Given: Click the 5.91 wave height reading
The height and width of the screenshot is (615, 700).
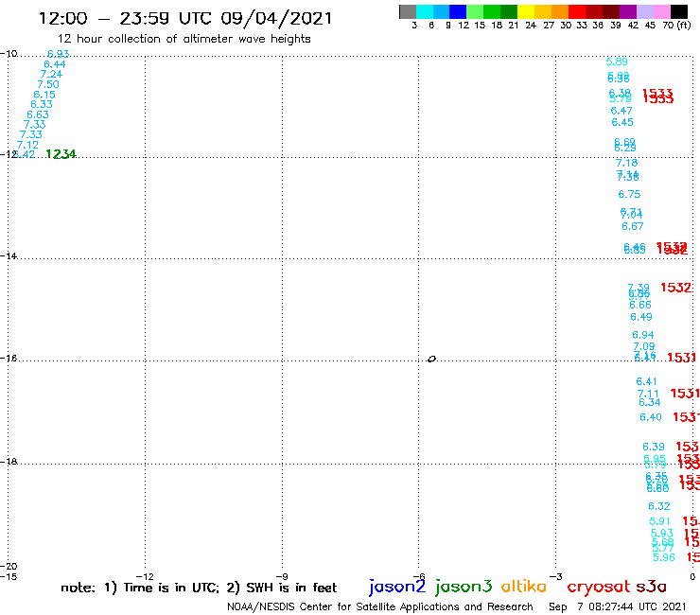Looking at the screenshot, I should pyautogui.click(x=660, y=521).
